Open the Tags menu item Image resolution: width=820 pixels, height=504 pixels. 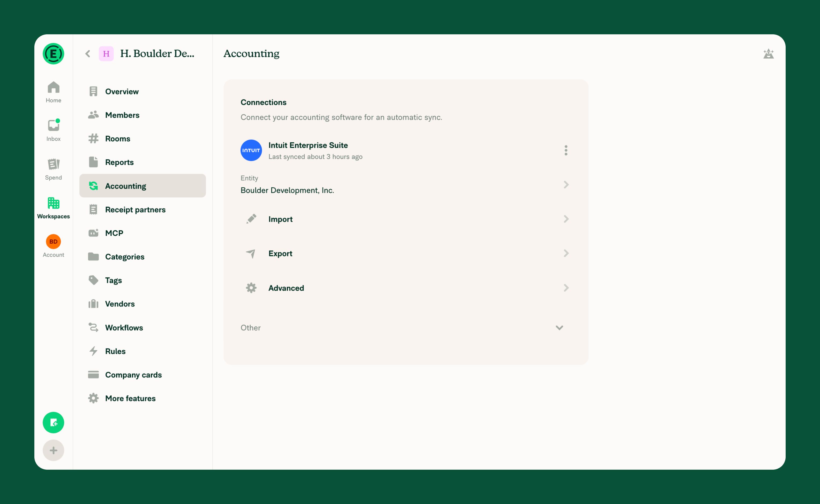(142, 280)
